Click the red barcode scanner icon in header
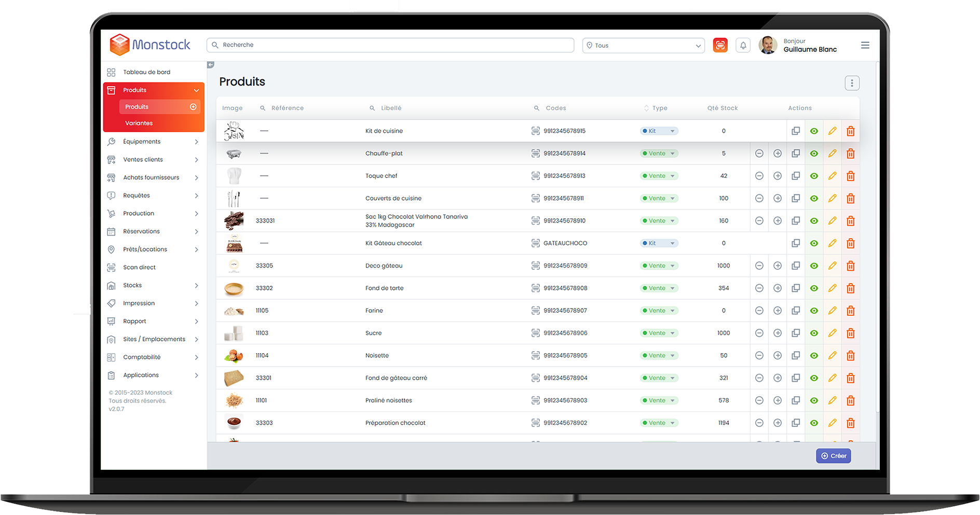This screenshot has width=980, height=515. [x=720, y=45]
